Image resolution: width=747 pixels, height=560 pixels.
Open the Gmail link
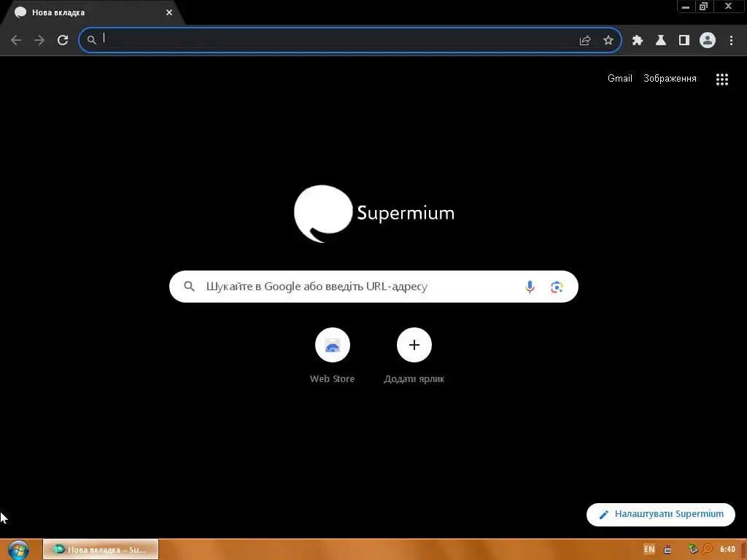[x=620, y=79]
